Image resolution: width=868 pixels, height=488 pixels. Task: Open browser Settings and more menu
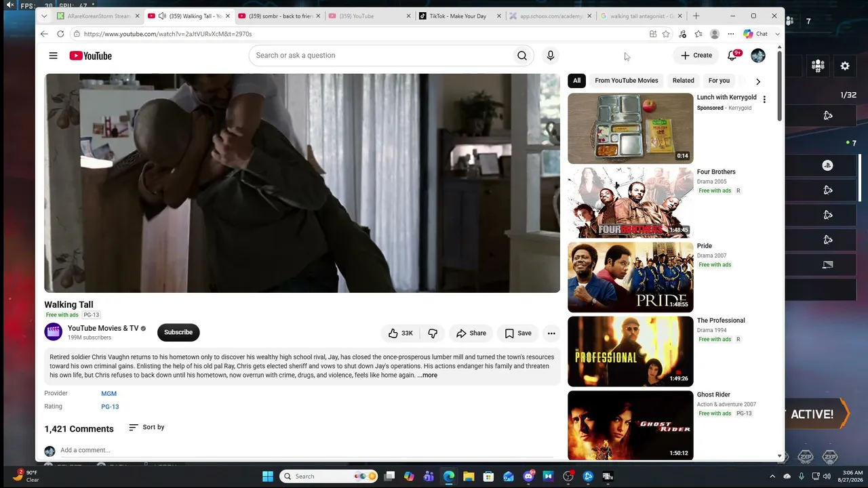point(731,34)
